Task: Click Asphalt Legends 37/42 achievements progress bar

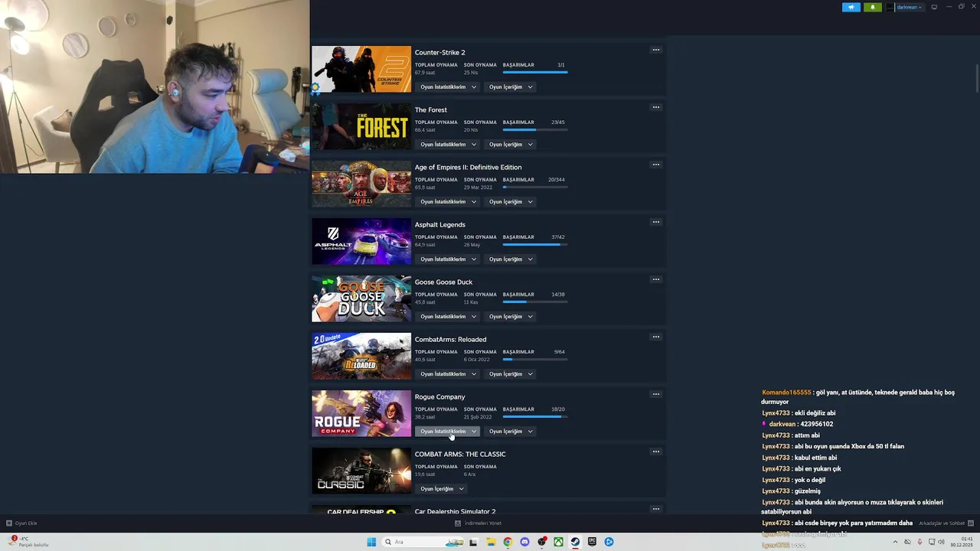Action: pyautogui.click(x=535, y=245)
